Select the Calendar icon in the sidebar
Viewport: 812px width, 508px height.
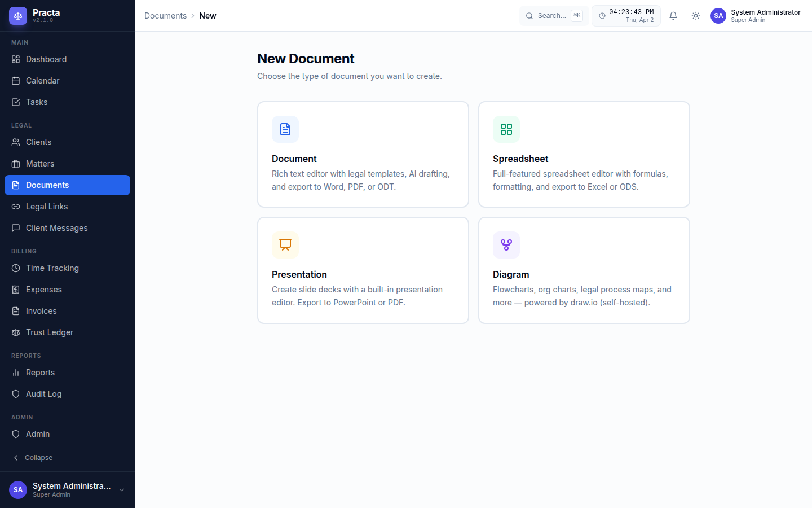[16, 80]
